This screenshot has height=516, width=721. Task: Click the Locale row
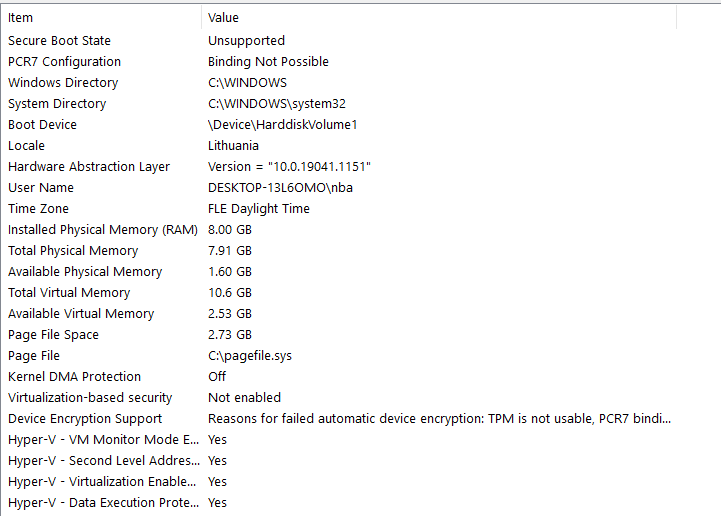27,146
